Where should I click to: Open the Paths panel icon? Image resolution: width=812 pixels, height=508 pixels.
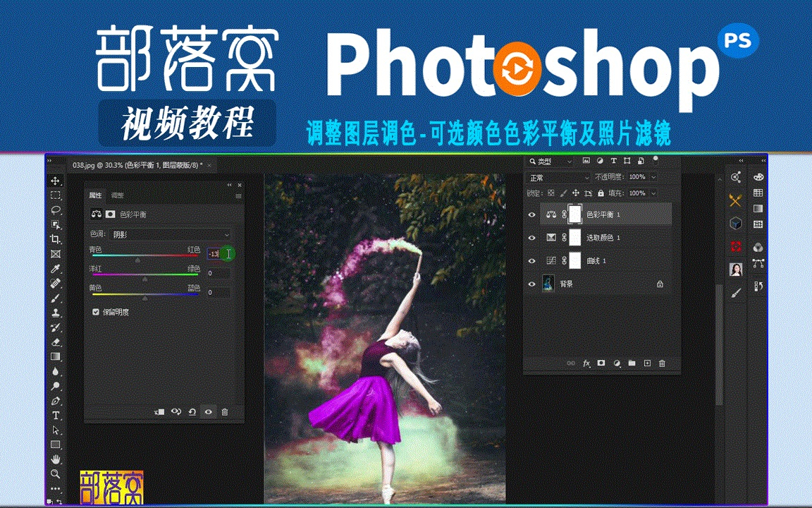(758, 263)
